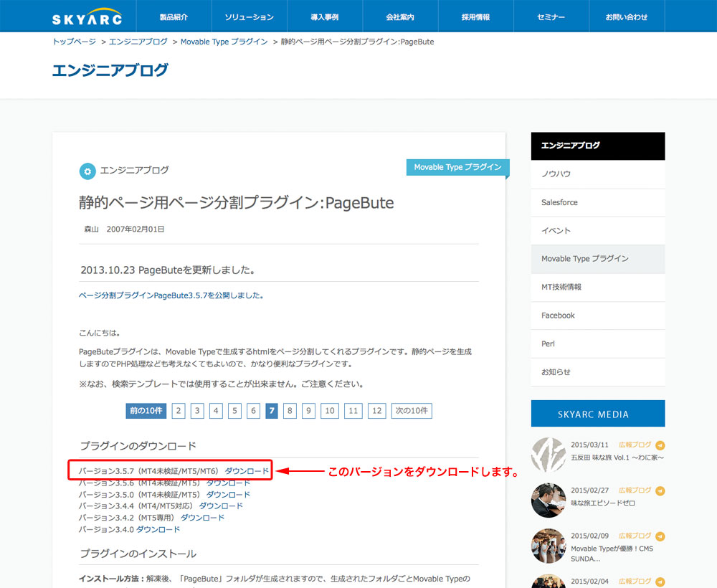Go to page 5

pyautogui.click(x=234, y=411)
